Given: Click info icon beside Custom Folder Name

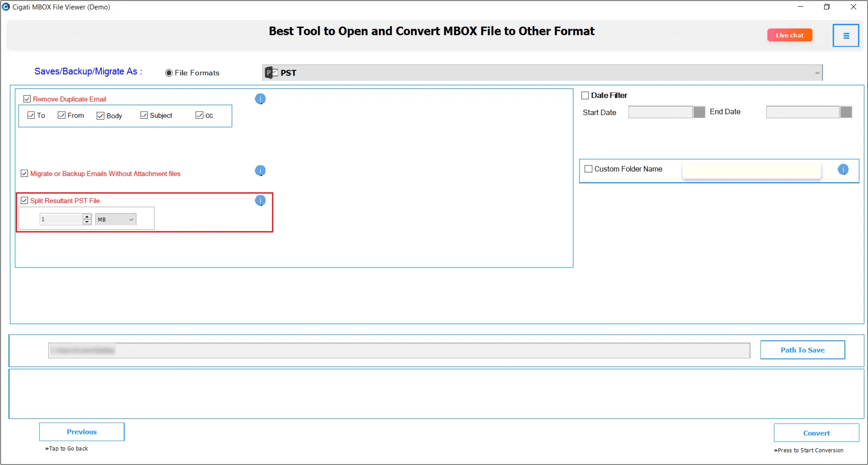Looking at the screenshot, I should [x=843, y=169].
